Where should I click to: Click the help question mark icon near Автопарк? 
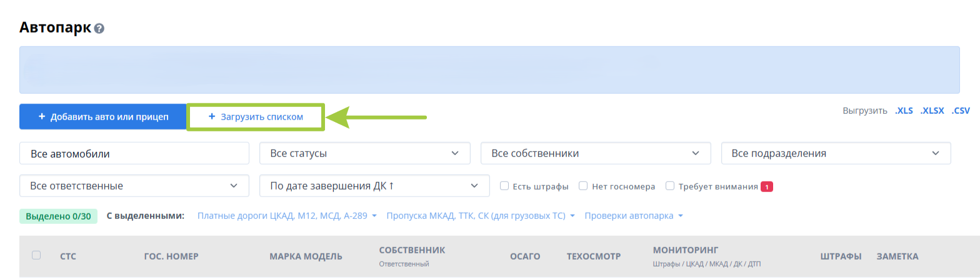99,29
